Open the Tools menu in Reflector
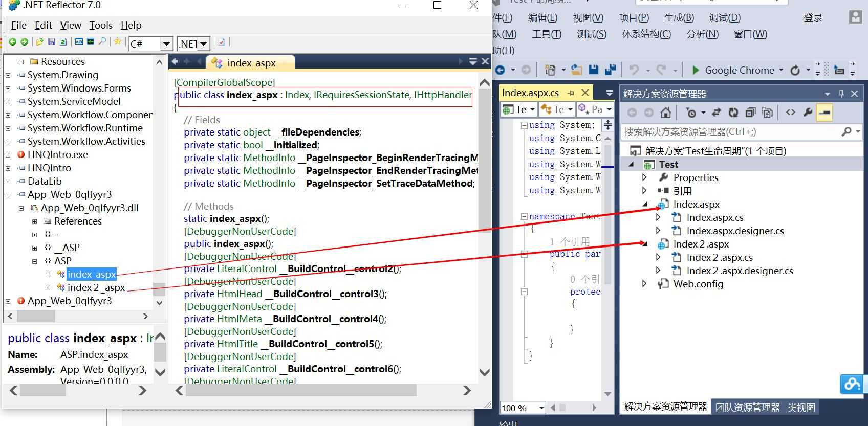Viewport: 868px width, 426px height. click(101, 25)
